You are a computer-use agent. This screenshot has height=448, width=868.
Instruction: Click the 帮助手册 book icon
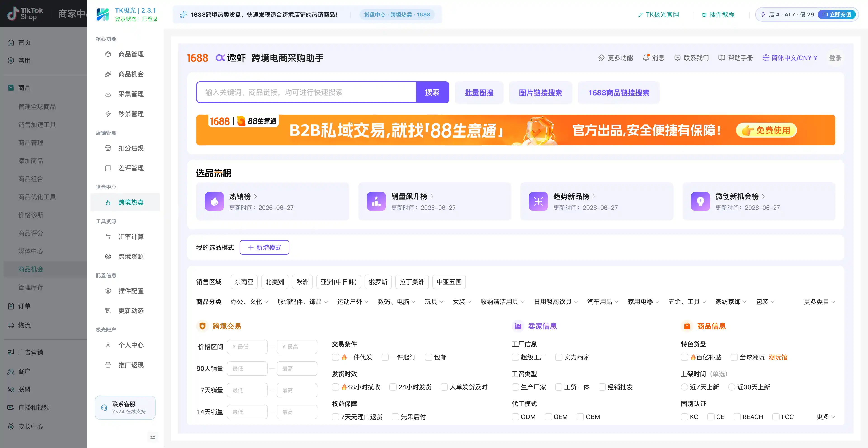(722, 58)
